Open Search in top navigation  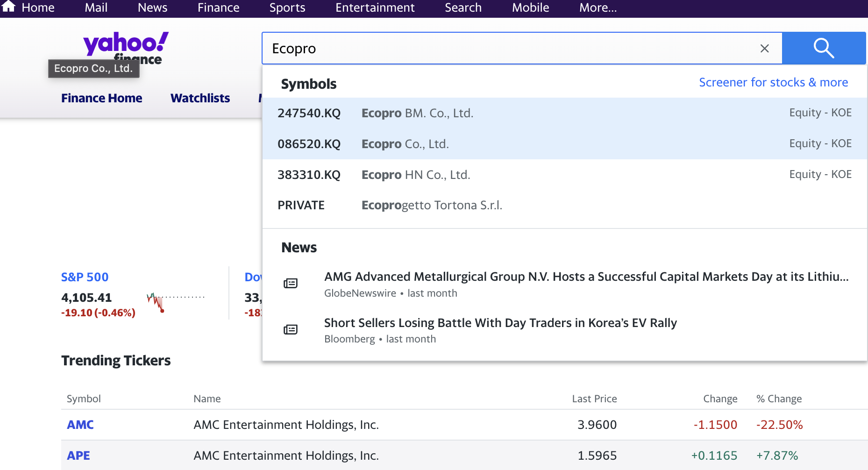(x=463, y=8)
